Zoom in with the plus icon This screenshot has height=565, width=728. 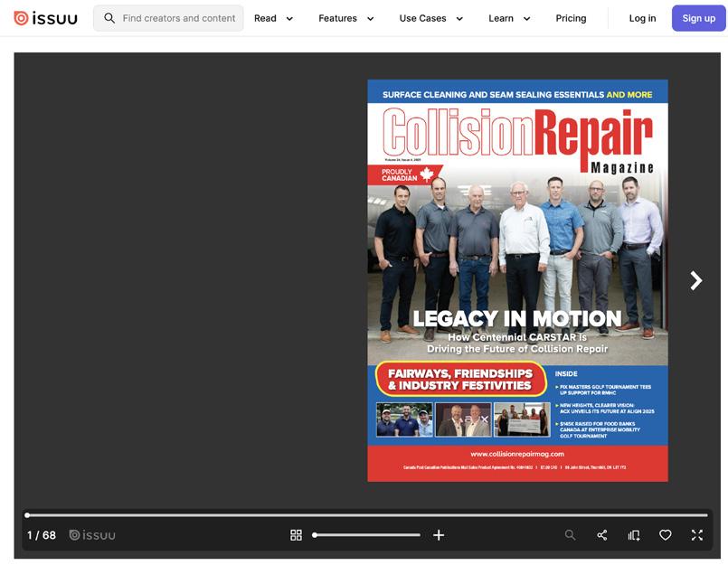click(439, 535)
